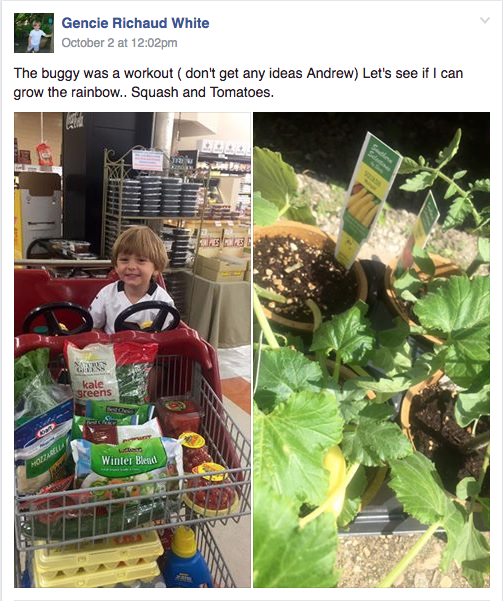The image size is (503, 601).
Task: Open the post options chevron menu
Action: coord(485,20)
